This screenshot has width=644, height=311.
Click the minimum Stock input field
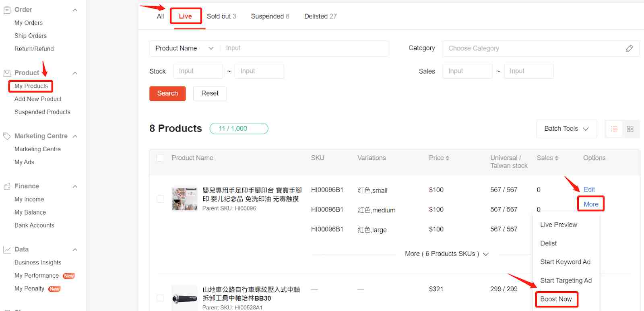(198, 71)
